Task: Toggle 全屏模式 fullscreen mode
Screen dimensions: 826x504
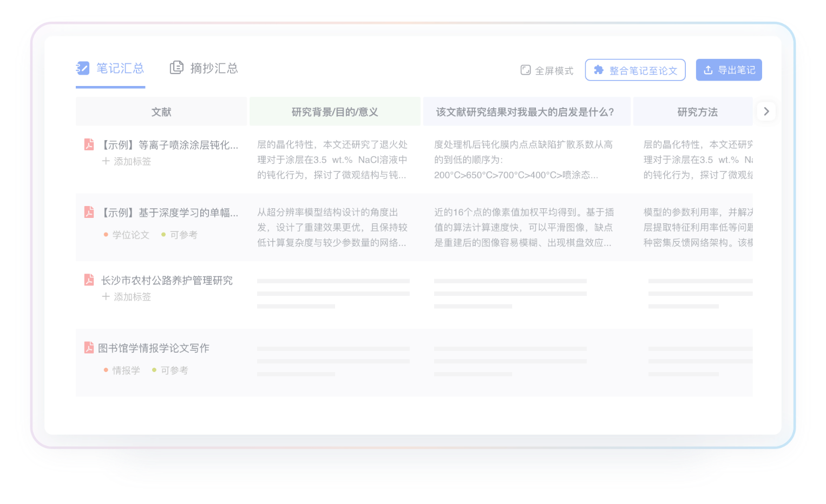Action: (x=547, y=70)
